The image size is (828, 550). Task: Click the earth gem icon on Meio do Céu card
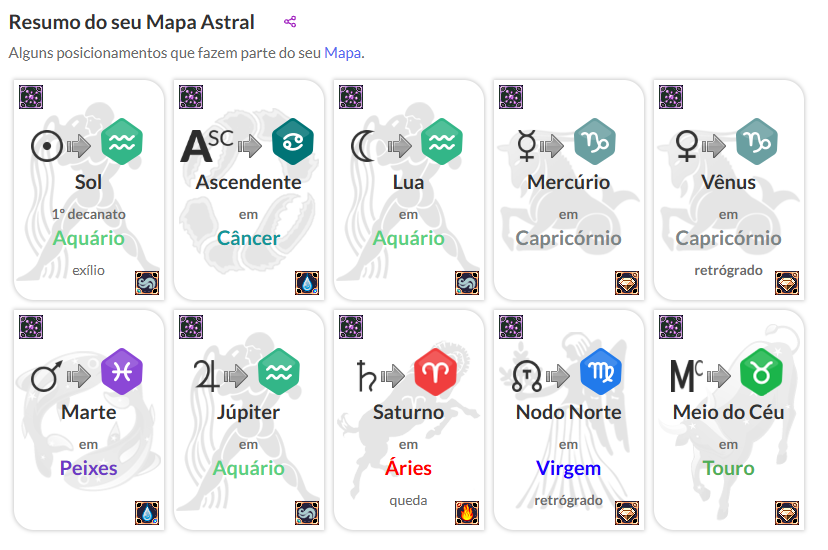(787, 513)
